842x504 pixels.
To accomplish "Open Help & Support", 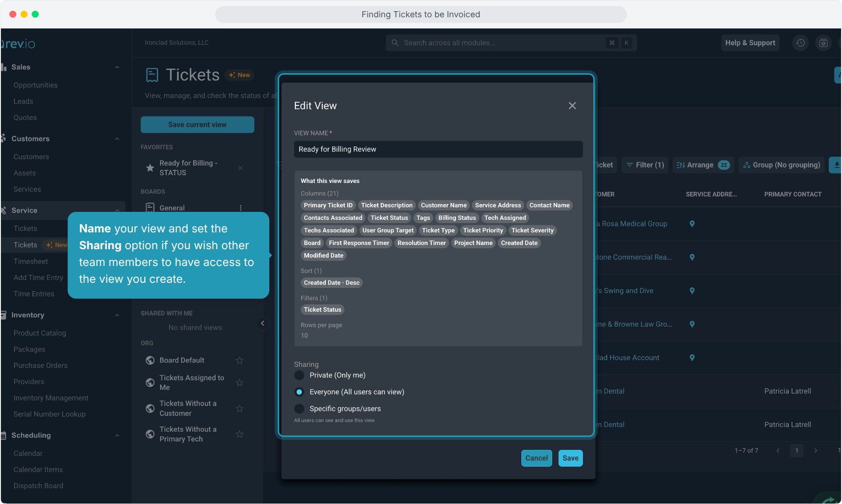I will (x=750, y=43).
